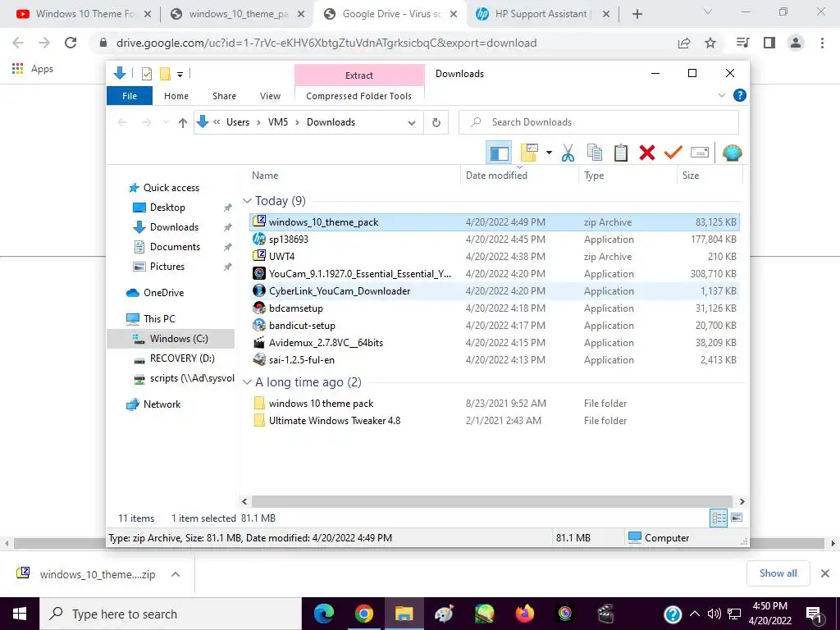Collapse the Today (9) group
The width and height of the screenshot is (840, 630).
[x=247, y=201]
